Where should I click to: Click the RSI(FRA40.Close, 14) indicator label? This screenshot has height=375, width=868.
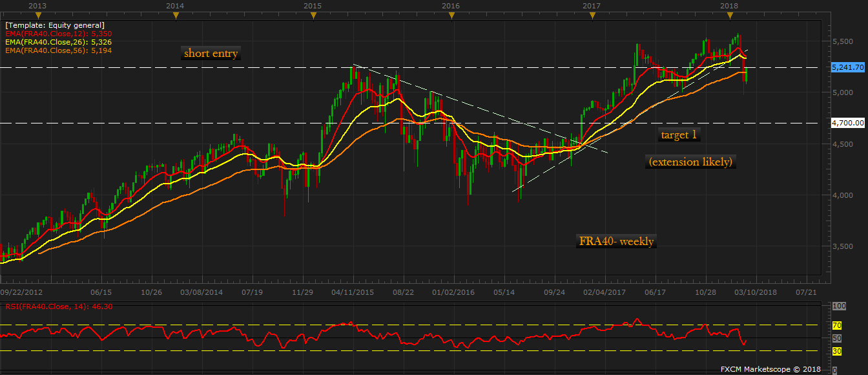point(57,306)
